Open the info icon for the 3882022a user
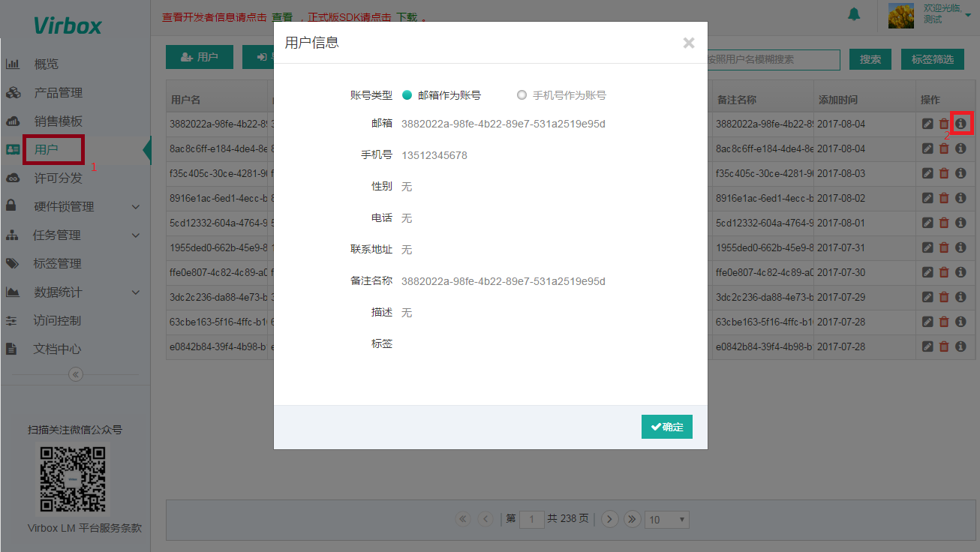This screenshot has height=552, width=980. [x=960, y=123]
